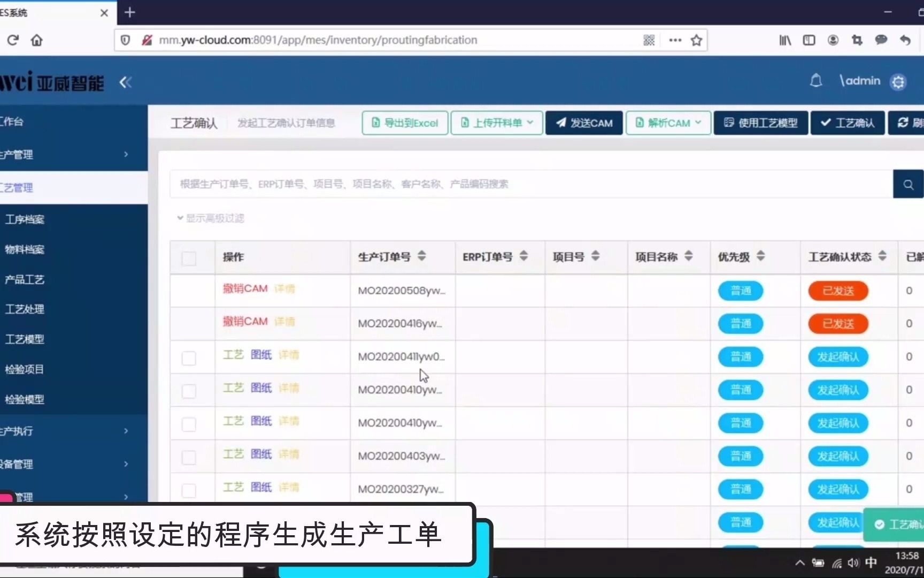Collapse the sidebar with double-chevron icon
The width and height of the screenshot is (924, 578).
click(x=126, y=82)
